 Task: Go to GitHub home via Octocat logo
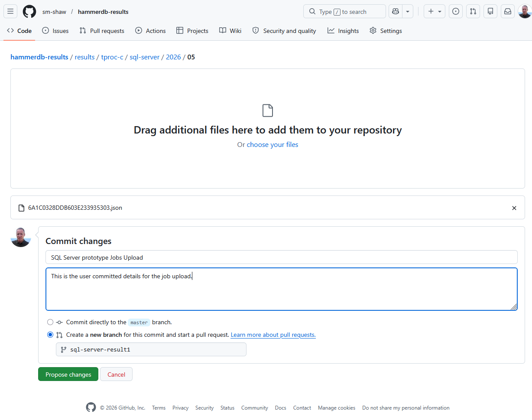pyautogui.click(x=29, y=12)
